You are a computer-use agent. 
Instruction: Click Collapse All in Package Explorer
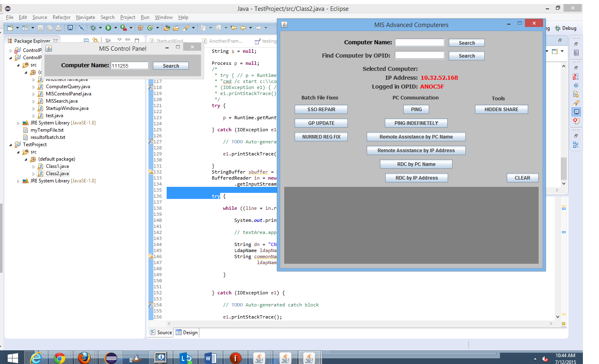(x=86, y=40)
